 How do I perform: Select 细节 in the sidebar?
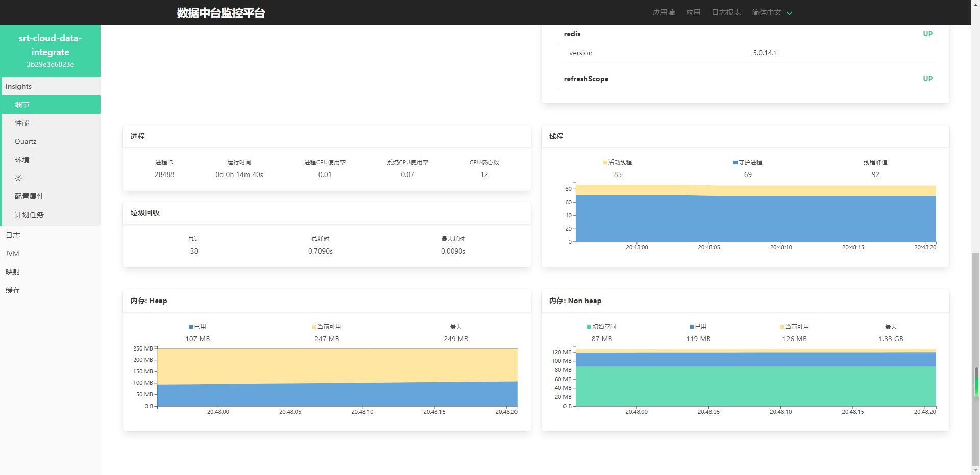[50, 105]
